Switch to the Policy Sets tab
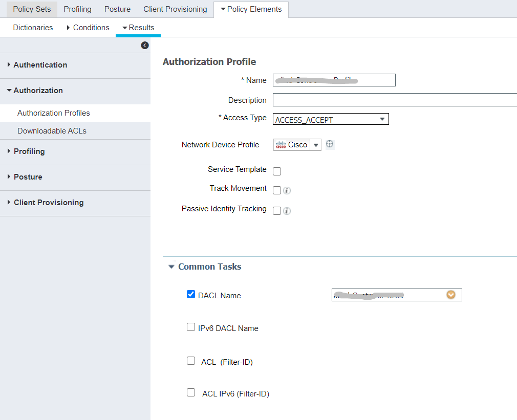Image resolution: width=517 pixels, height=420 pixels. point(31,9)
